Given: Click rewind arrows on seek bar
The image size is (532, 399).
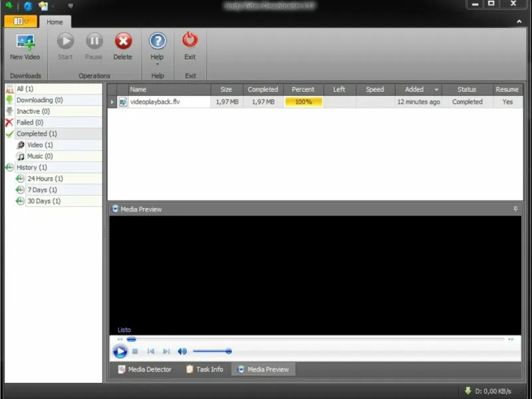Looking at the screenshot, I should click(x=120, y=339).
